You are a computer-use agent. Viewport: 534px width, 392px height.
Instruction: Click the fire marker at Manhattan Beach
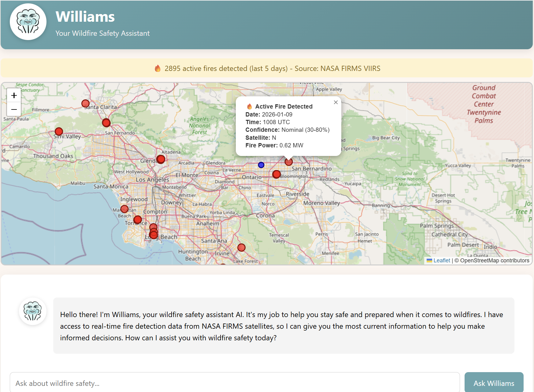pyautogui.click(x=124, y=209)
